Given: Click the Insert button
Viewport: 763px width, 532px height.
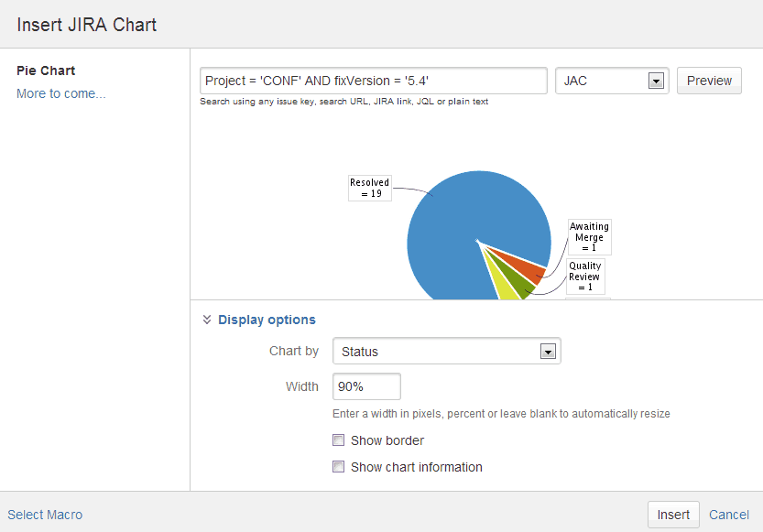Looking at the screenshot, I should point(673,515).
